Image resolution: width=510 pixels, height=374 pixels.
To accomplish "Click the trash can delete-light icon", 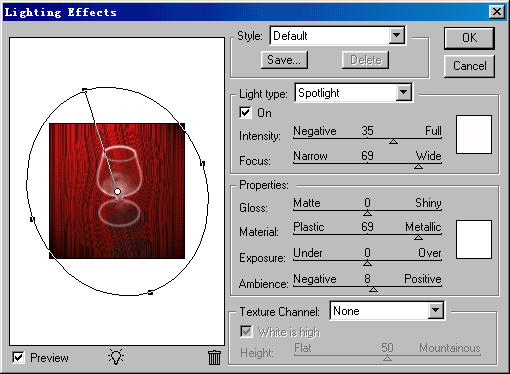I will coord(214,357).
